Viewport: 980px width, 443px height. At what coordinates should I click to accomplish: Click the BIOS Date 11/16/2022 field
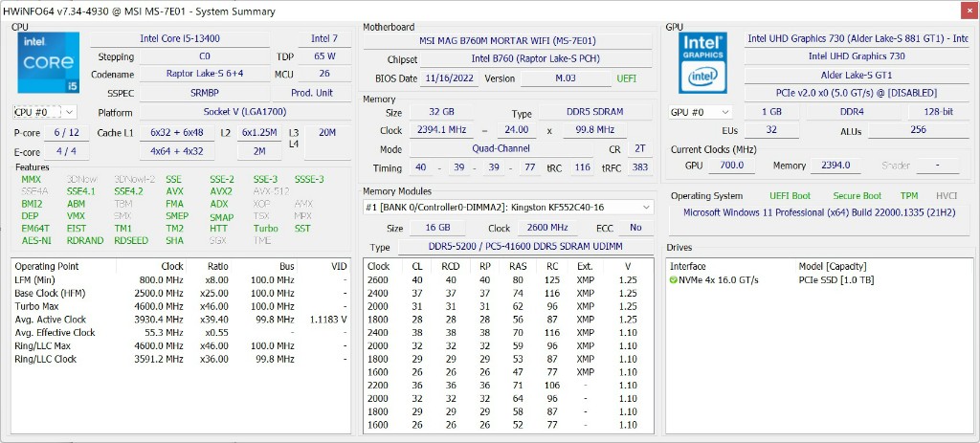[x=450, y=78]
